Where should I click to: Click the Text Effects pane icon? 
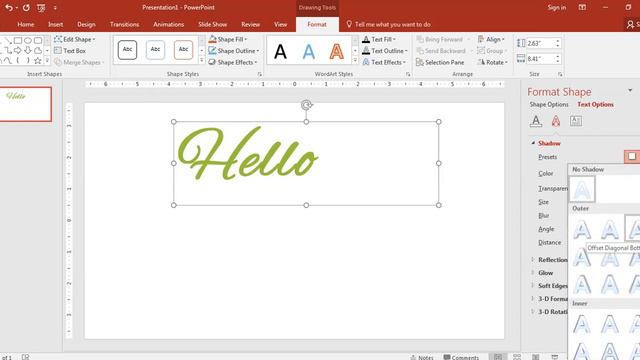[x=556, y=121]
